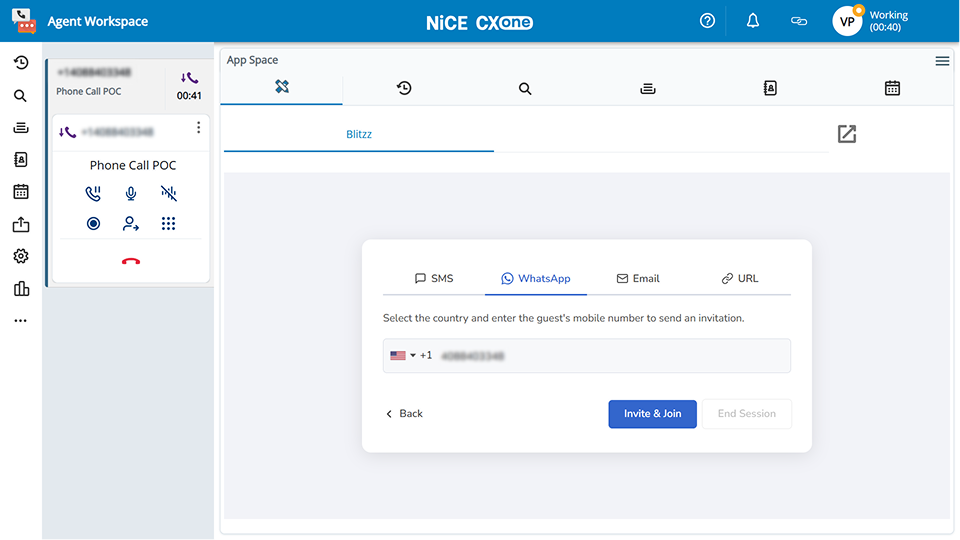960x540 pixels.
Task: Open Search in left sidebar
Action: pyautogui.click(x=20, y=96)
